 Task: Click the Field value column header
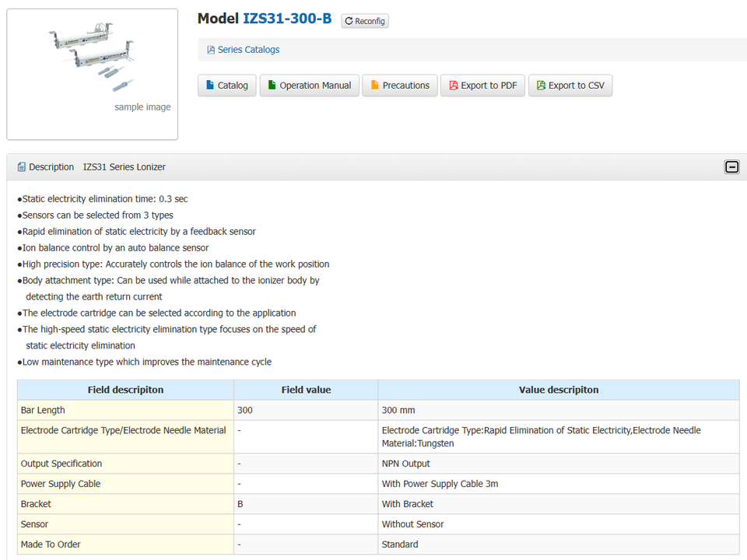306,390
